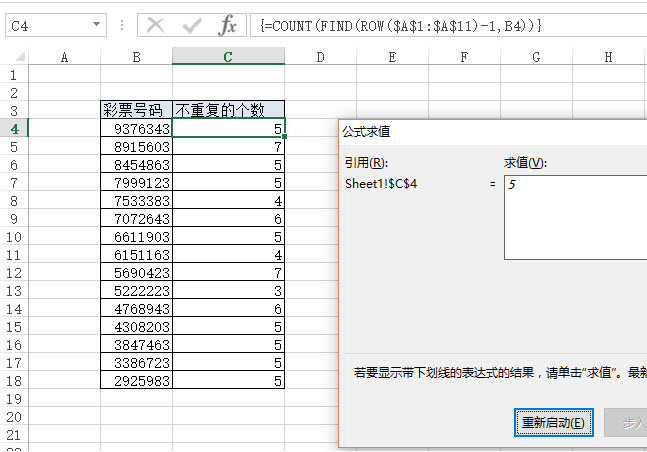Select cell containing 3386723
Viewport: 647px width, 452px height.
tap(136, 363)
